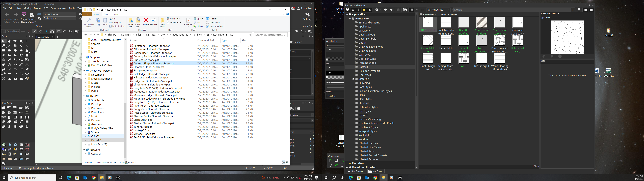Viewport: 644px width, 181px height.
Task: Select the Rectangle tool
Action: click(4, 51)
